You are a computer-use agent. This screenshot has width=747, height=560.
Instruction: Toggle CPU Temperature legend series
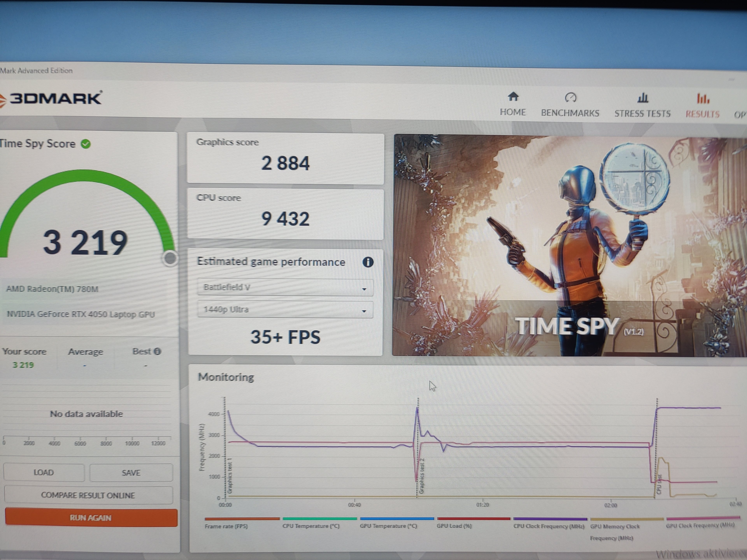(x=311, y=526)
